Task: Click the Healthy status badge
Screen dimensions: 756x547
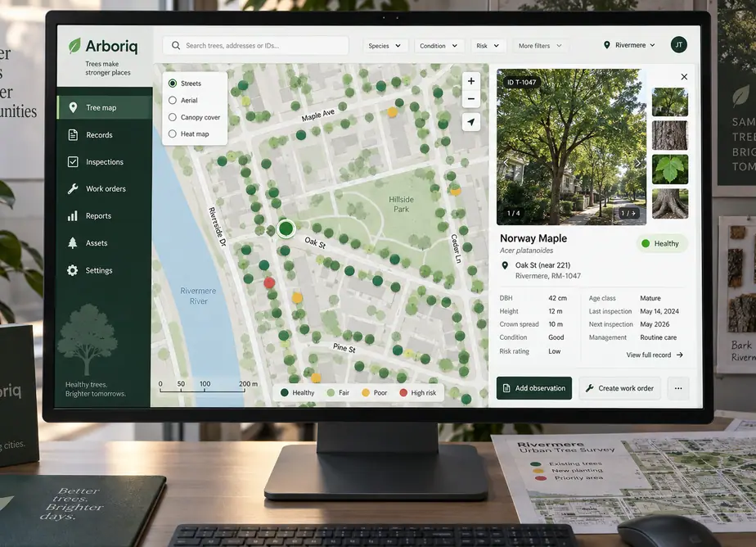Action: pos(661,243)
